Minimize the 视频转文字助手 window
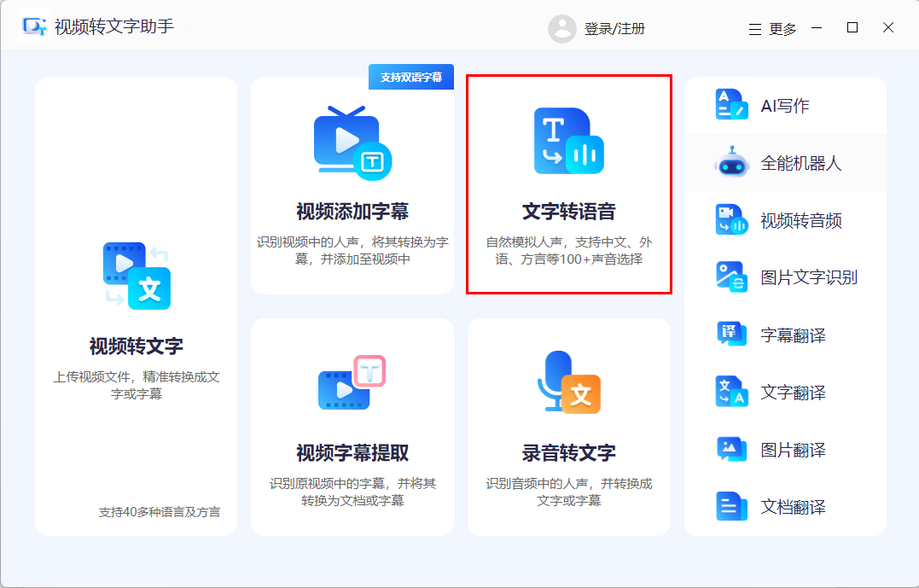Screen dimensions: 919x588 coord(817,27)
